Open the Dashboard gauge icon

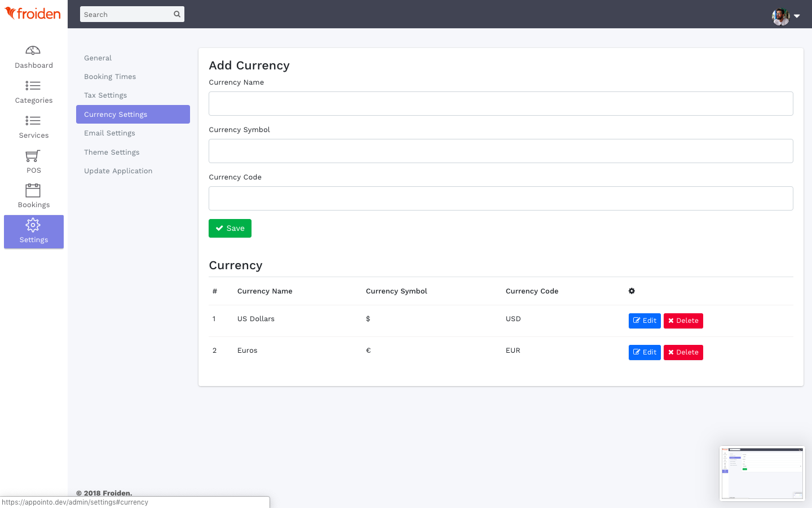[33, 51]
